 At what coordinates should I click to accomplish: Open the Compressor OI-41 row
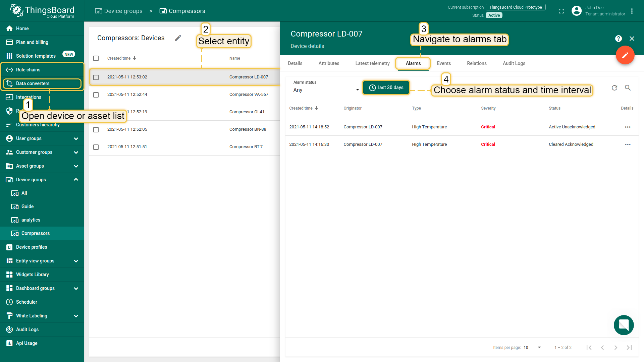point(184,112)
